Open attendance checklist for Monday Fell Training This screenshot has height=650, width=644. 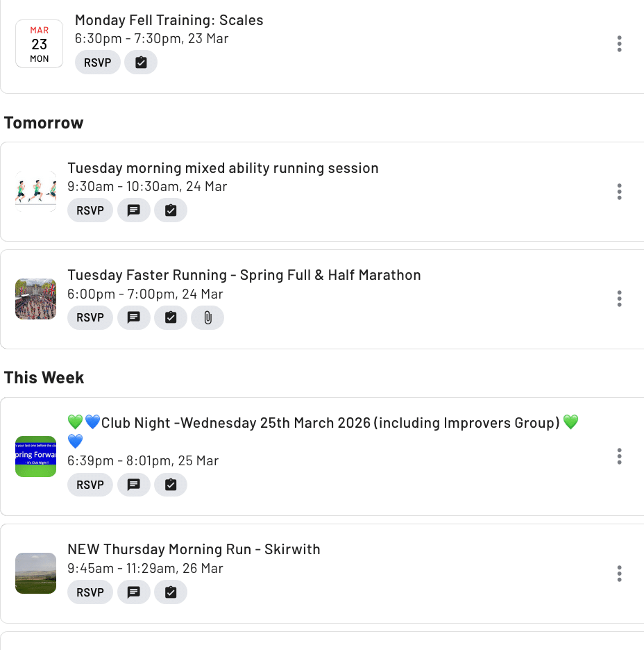(x=141, y=62)
